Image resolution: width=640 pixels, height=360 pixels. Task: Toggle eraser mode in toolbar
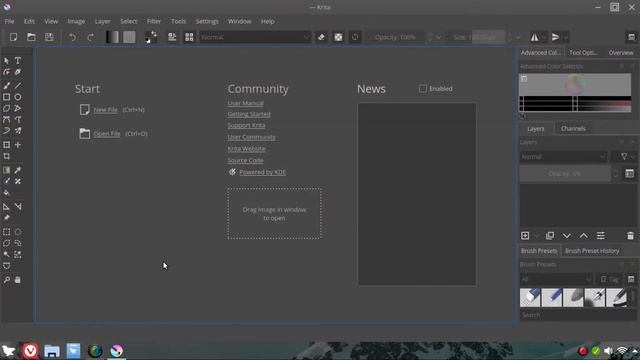(x=321, y=37)
